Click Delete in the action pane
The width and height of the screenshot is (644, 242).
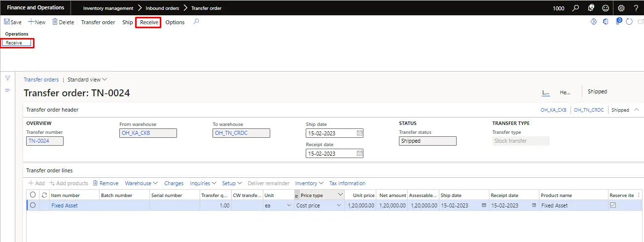[63, 22]
